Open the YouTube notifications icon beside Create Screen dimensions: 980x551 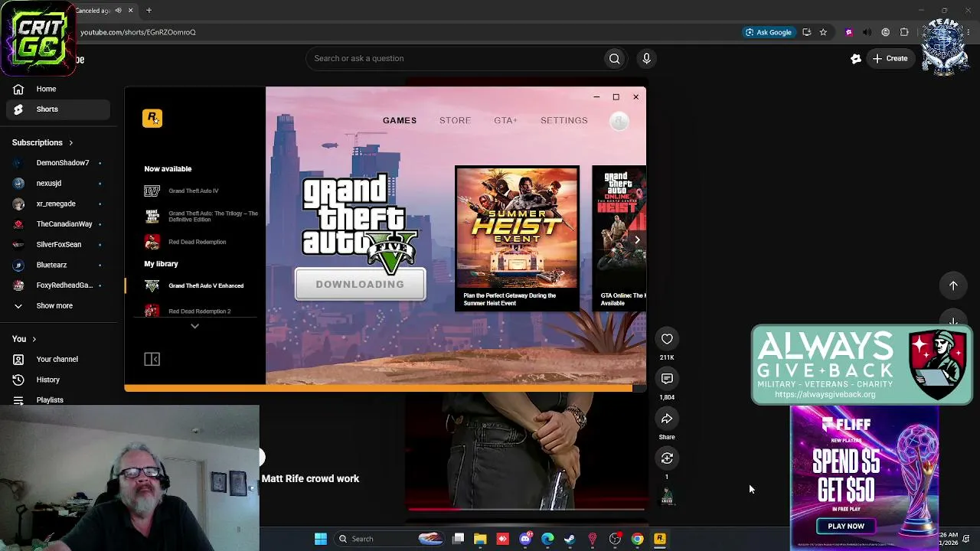tap(856, 58)
